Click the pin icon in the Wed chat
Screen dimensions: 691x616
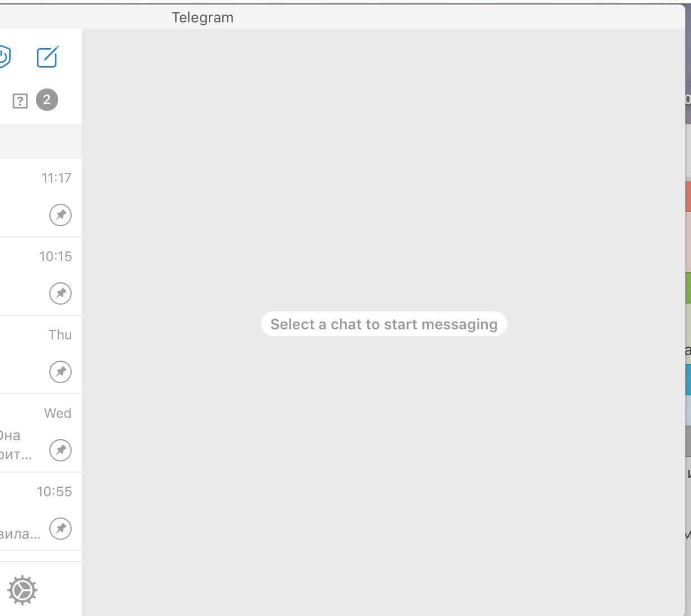tap(60, 450)
